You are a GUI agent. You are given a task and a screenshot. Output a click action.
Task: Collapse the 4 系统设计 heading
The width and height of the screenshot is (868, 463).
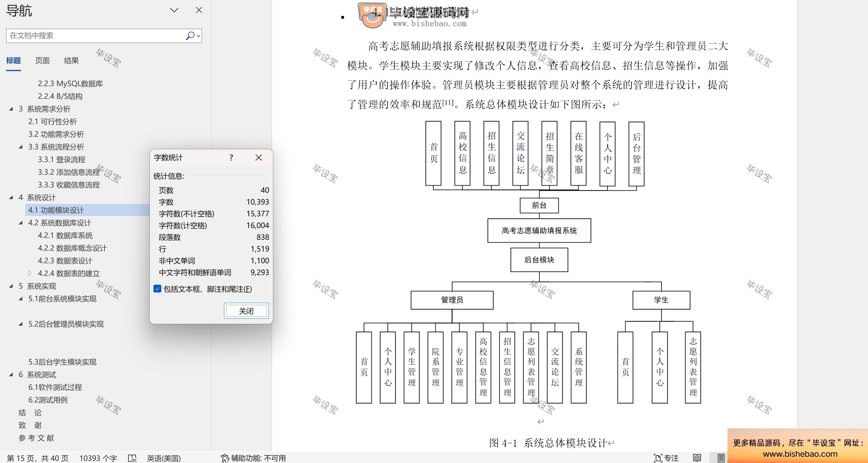tap(11, 197)
